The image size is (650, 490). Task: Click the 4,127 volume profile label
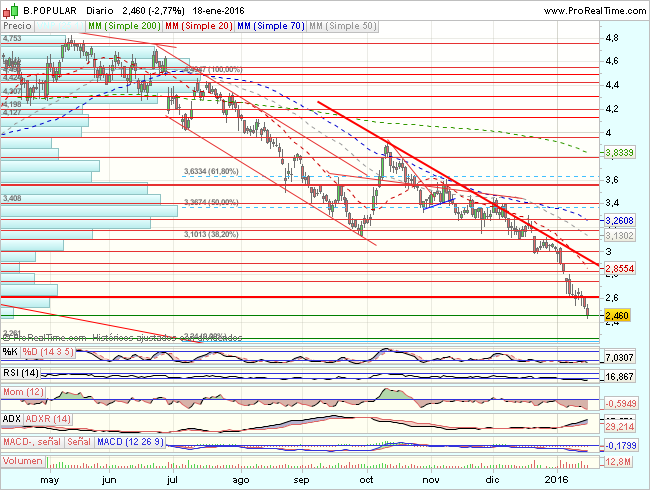(12, 112)
